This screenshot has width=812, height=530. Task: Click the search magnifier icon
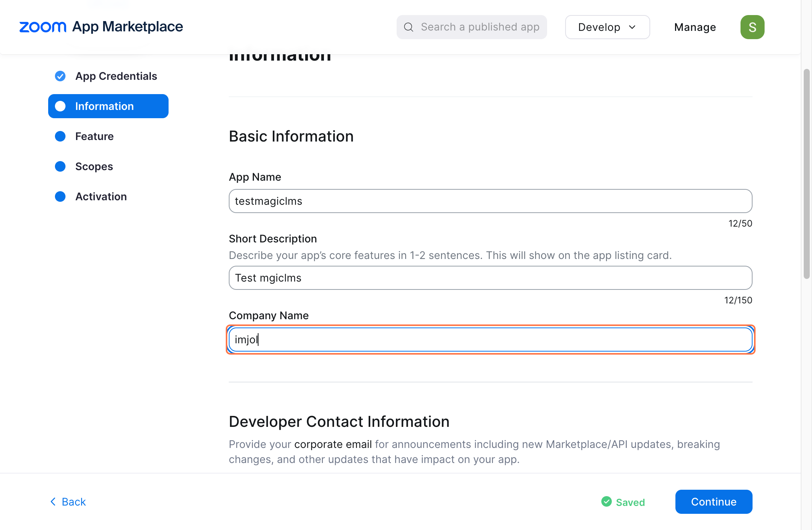pyautogui.click(x=409, y=27)
